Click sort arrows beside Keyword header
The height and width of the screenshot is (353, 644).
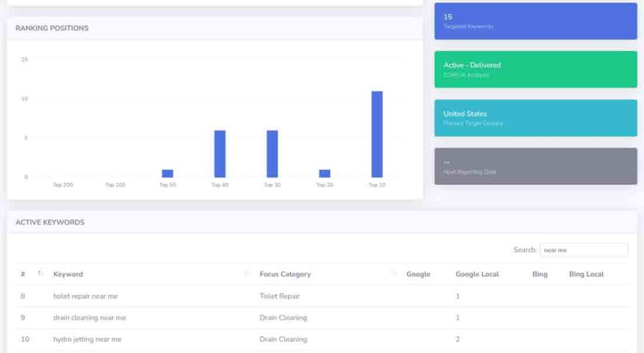coord(247,274)
